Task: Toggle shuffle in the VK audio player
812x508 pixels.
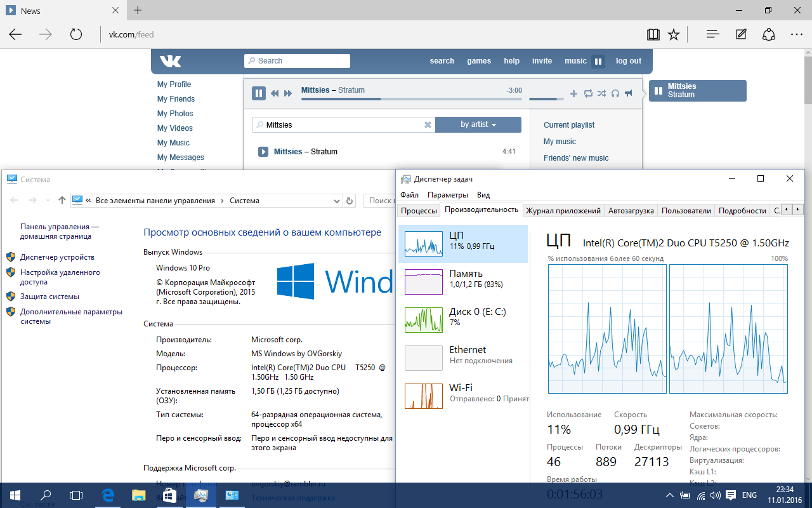Action: 601,93
